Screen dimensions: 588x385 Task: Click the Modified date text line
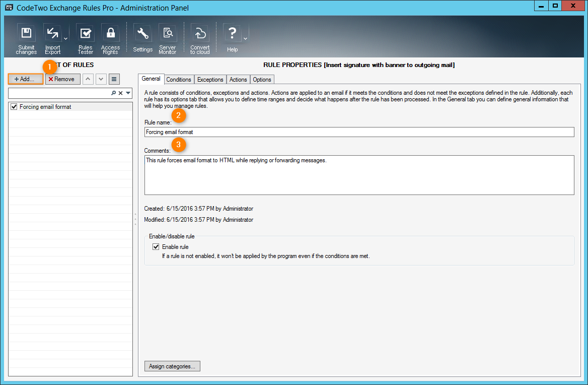(199, 220)
